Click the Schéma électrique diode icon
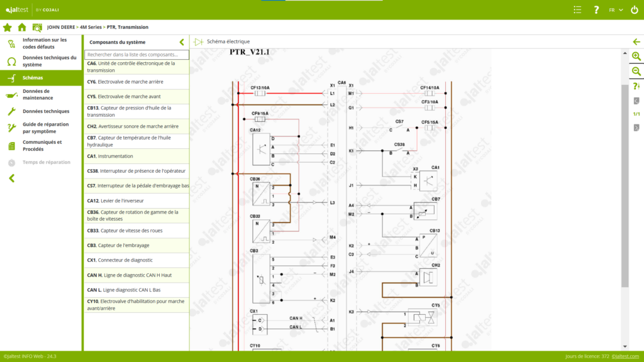This screenshot has width=644, height=362. [199, 41]
